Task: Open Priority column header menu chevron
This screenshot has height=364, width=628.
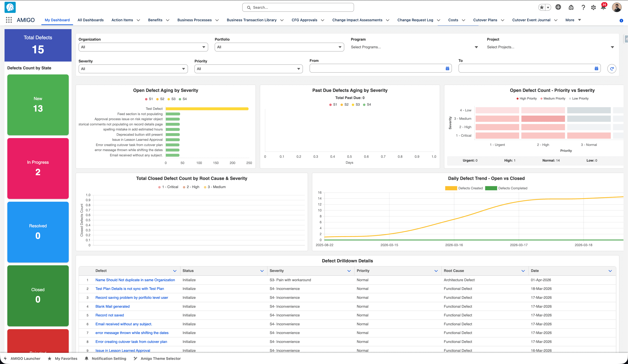Action: 436,271
